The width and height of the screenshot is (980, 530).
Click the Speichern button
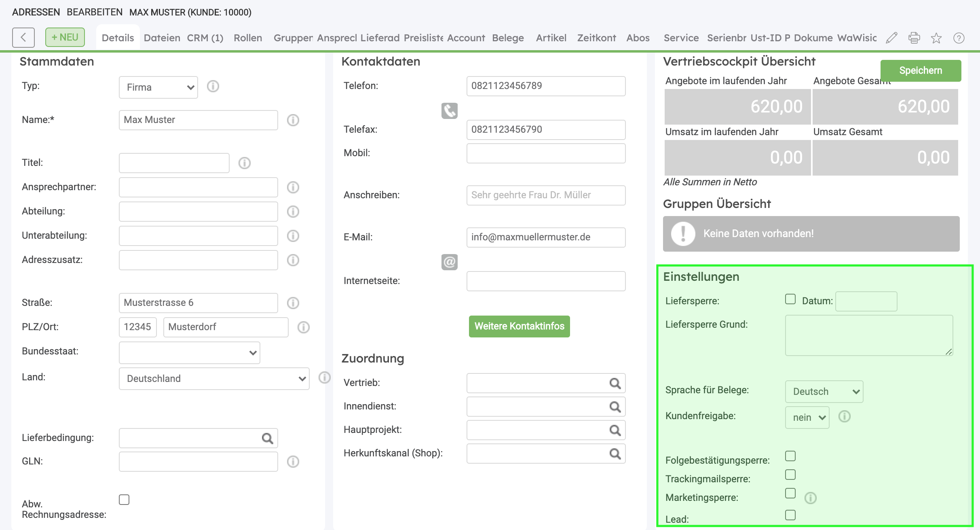point(921,70)
